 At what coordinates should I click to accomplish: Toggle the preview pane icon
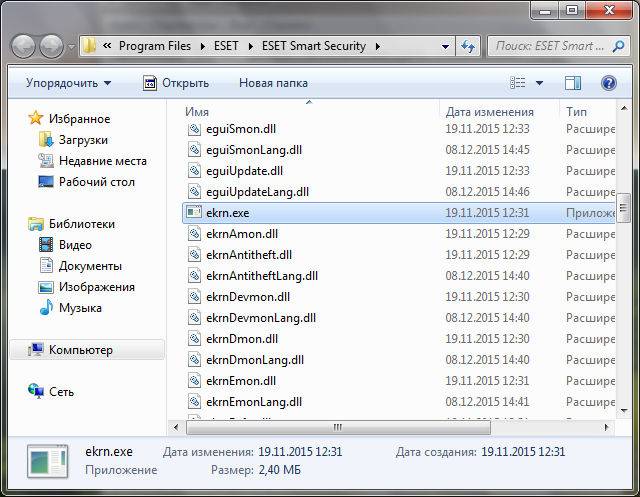(x=573, y=83)
